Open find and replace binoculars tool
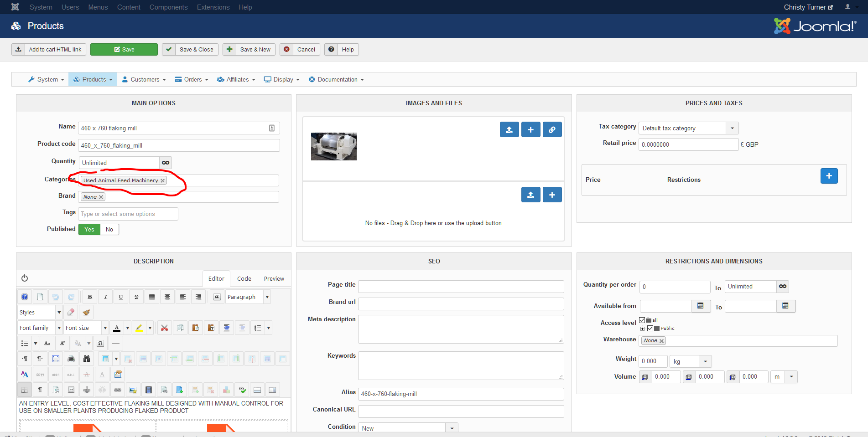 [87, 359]
